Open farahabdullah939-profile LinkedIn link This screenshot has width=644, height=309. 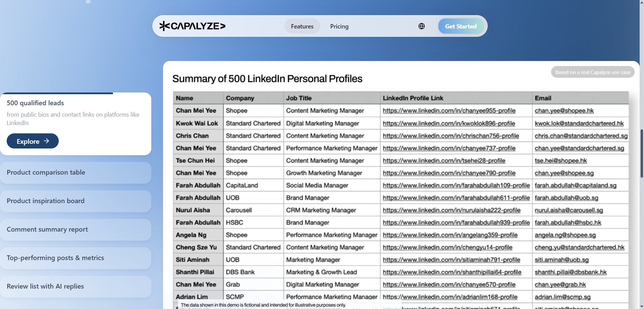[x=456, y=223]
